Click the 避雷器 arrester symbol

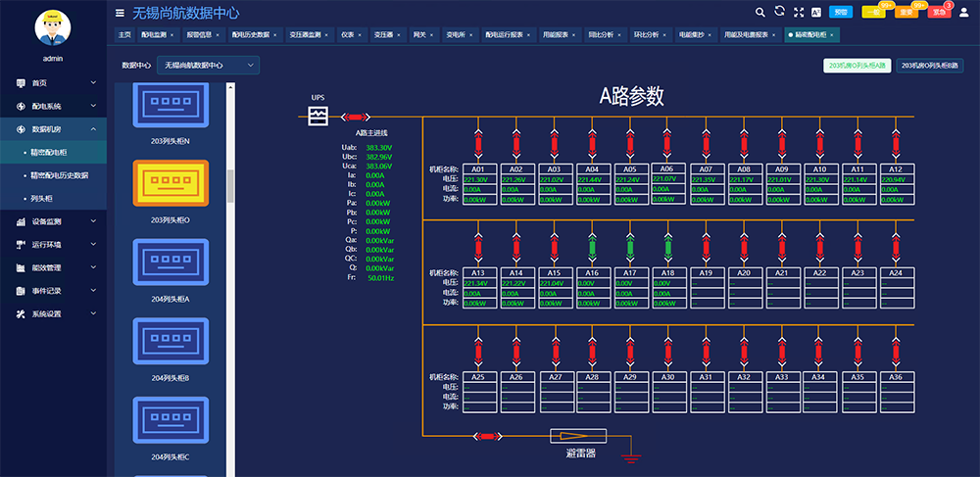[x=577, y=437]
